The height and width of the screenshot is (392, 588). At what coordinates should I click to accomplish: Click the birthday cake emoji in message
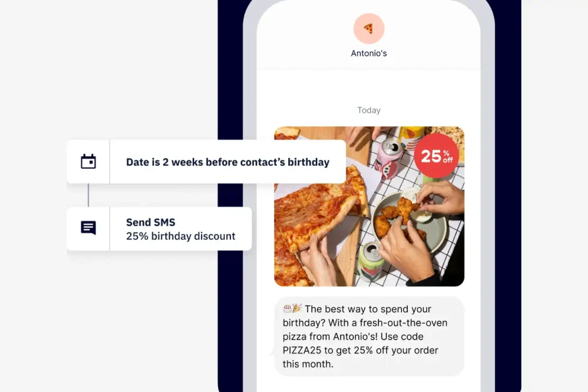tap(287, 308)
